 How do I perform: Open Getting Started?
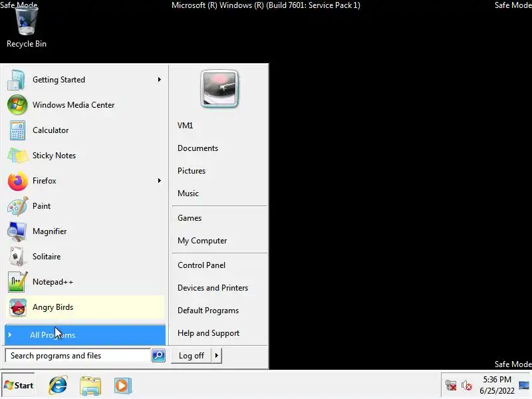(85, 80)
